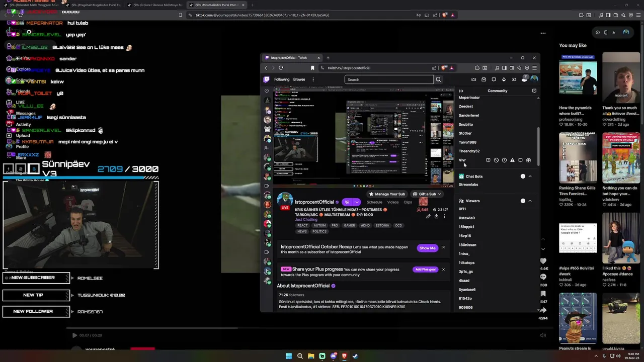Click TikTok video three-dot menu

click(543, 33)
